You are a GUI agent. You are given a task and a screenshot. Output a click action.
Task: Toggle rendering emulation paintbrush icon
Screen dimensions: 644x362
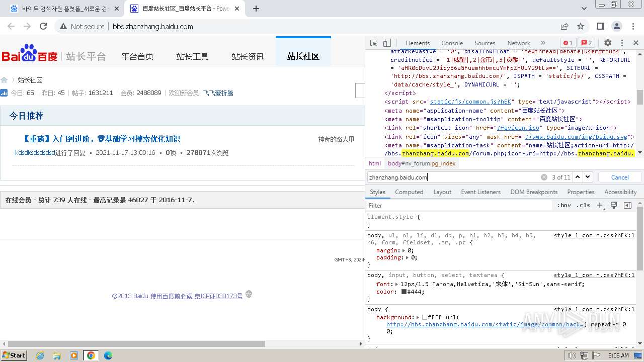pos(614,205)
